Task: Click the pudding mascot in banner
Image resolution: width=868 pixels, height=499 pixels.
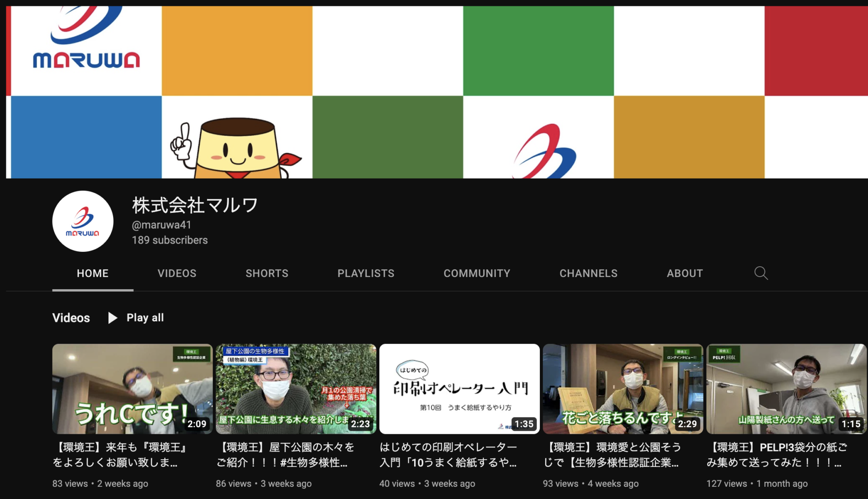Action: (235, 148)
